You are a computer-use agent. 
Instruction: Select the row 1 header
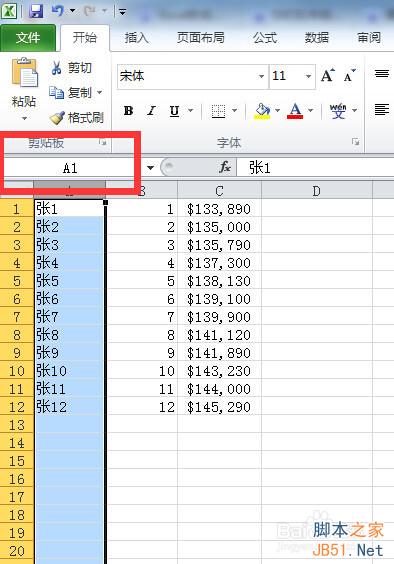pyautogui.click(x=17, y=209)
